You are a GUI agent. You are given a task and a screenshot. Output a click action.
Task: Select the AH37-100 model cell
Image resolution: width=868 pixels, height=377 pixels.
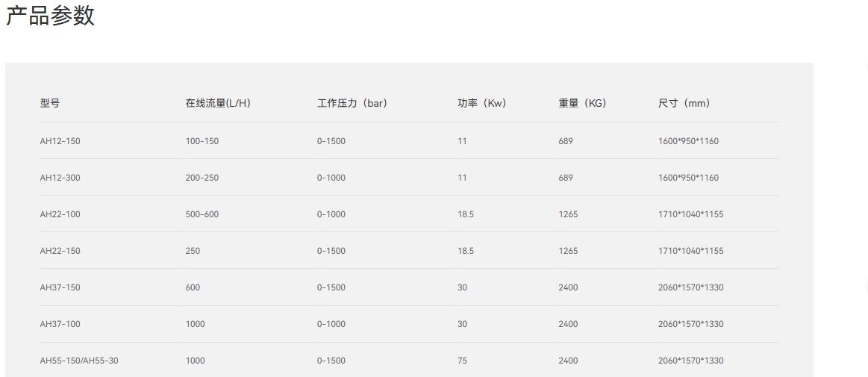point(60,324)
